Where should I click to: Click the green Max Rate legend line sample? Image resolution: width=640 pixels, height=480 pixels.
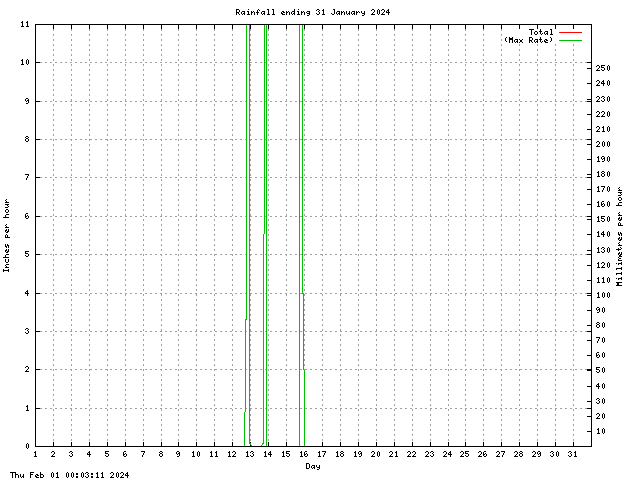[571, 40]
